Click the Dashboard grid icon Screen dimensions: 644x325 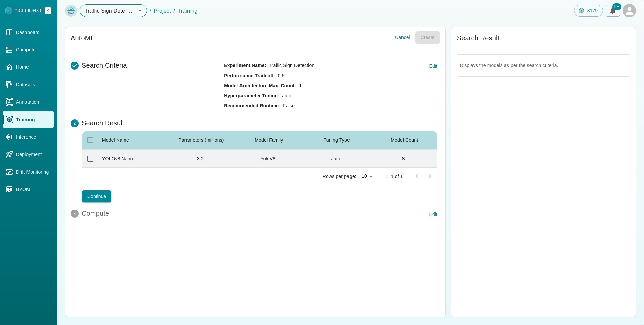point(9,32)
